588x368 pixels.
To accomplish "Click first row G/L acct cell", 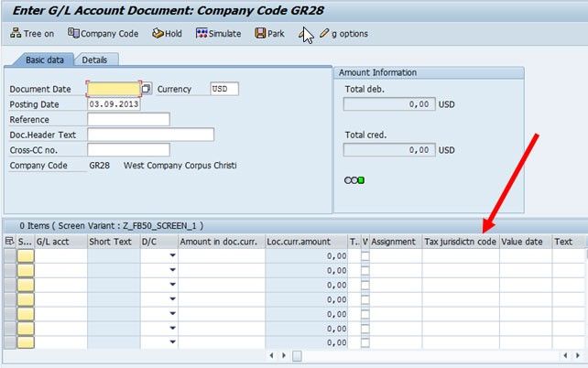I will pyautogui.click(x=60, y=256).
